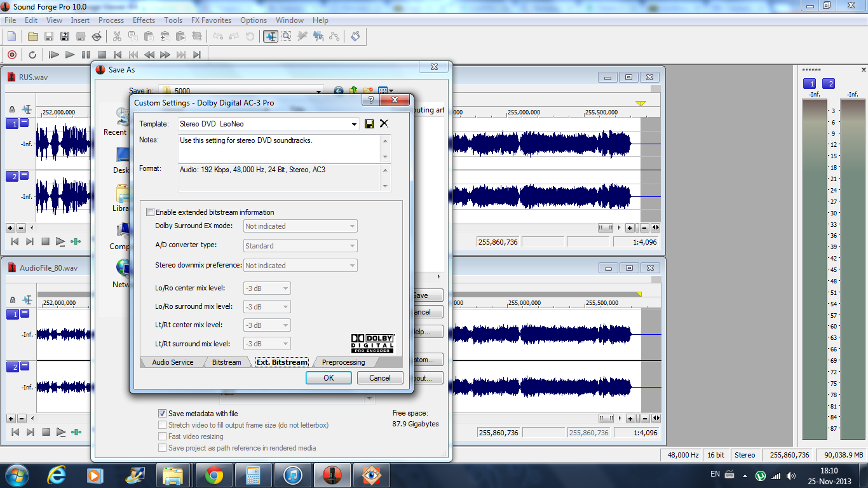868x488 pixels.
Task: Switch to Audio Service tab
Action: pos(172,362)
